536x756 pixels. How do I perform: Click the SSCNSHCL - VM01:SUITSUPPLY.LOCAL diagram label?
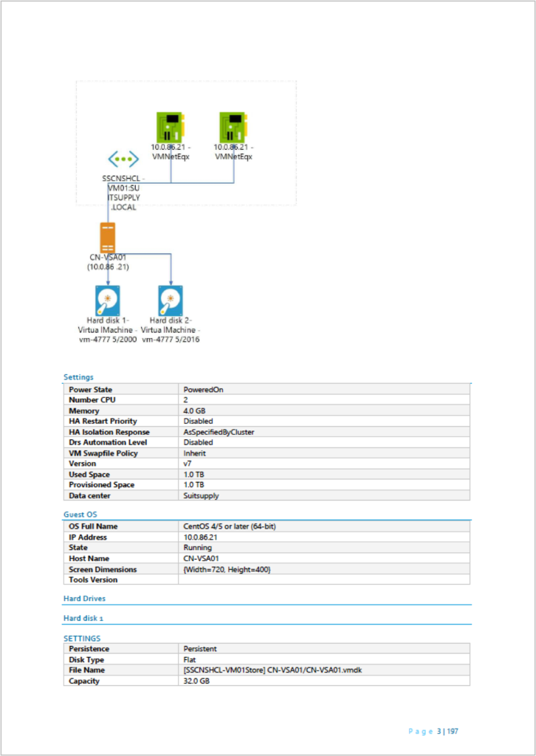[x=123, y=193]
